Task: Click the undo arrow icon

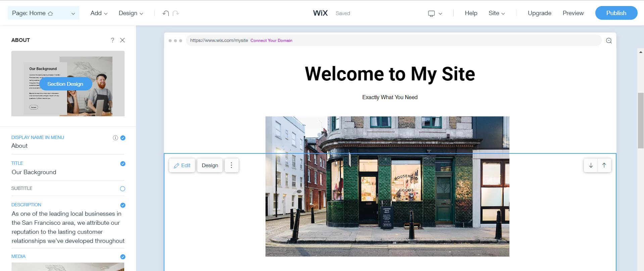Action: [x=165, y=13]
